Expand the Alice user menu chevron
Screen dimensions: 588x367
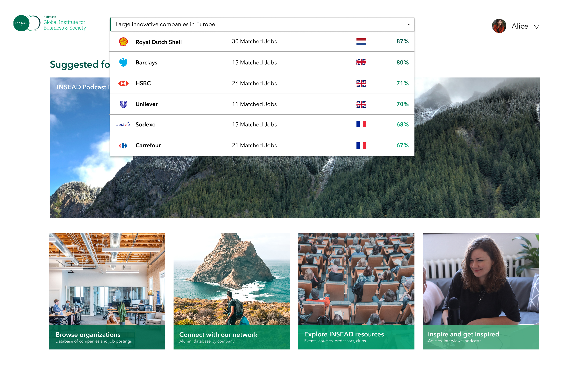[x=537, y=27]
